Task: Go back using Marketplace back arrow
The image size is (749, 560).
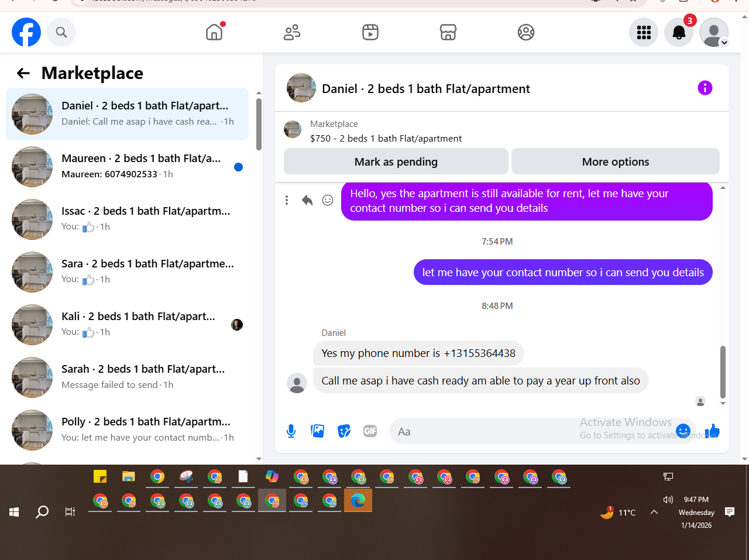Action: pyautogui.click(x=23, y=73)
